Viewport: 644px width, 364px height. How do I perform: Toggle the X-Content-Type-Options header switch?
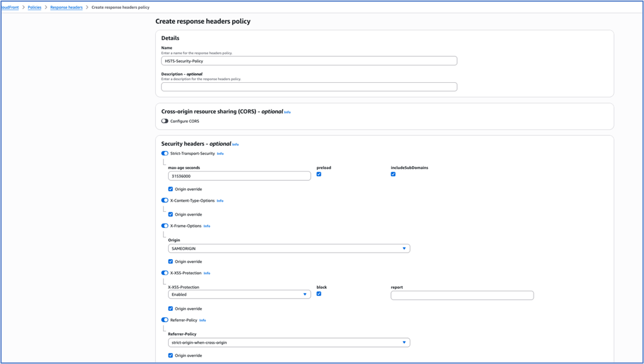click(x=164, y=200)
